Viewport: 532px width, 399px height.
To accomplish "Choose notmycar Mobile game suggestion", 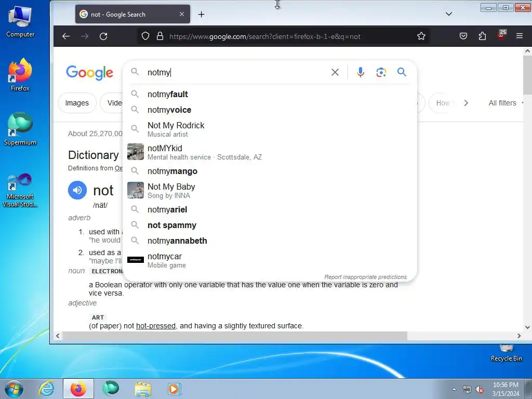I will 270,260.
